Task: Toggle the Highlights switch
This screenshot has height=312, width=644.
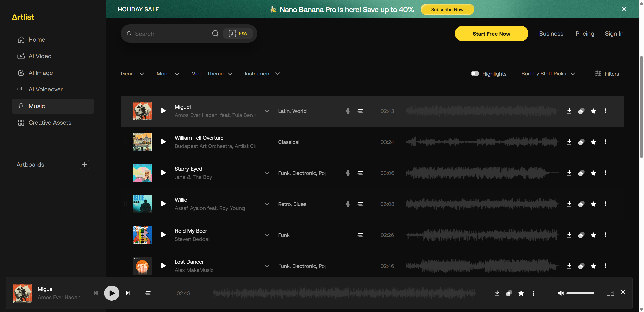Action: pos(475,74)
